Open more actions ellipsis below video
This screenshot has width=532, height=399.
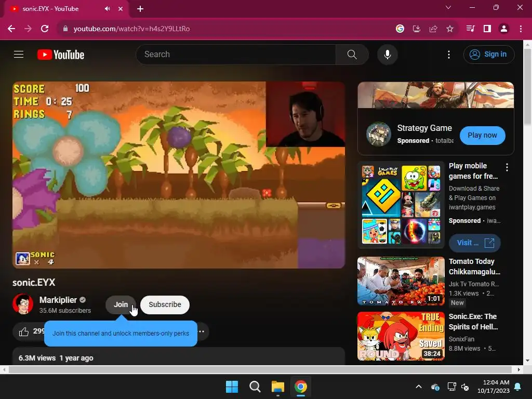(202, 331)
